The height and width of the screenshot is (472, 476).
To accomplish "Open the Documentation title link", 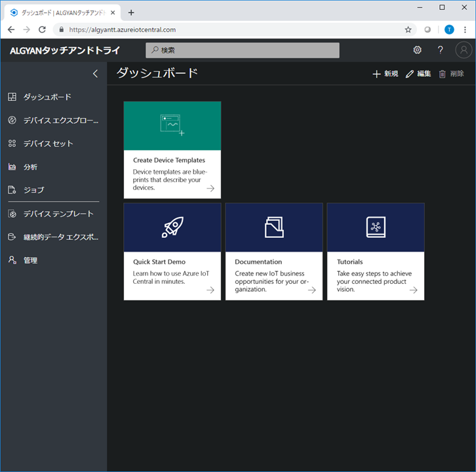I will [x=258, y=262].
